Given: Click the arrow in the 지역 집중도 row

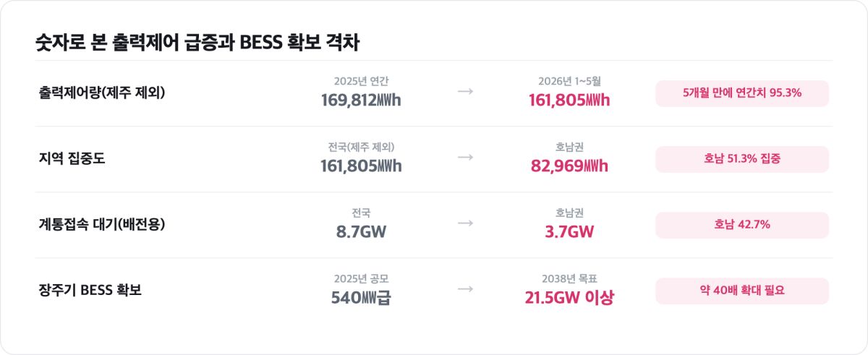Looking at the screenshot, I should click(465, 157).
